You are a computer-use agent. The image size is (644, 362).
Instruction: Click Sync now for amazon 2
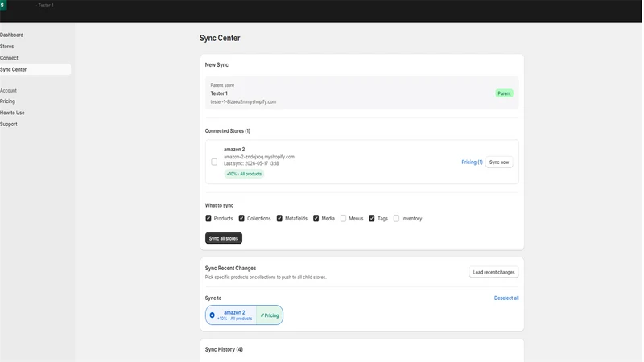(499, 162)
